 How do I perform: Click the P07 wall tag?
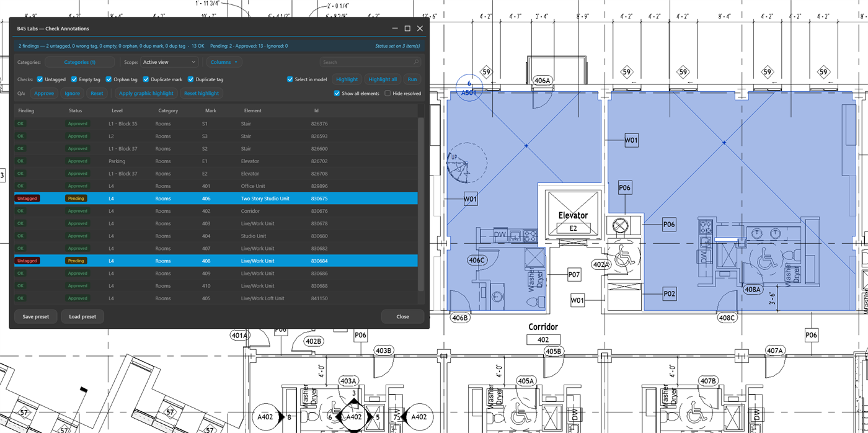(574, 274)
